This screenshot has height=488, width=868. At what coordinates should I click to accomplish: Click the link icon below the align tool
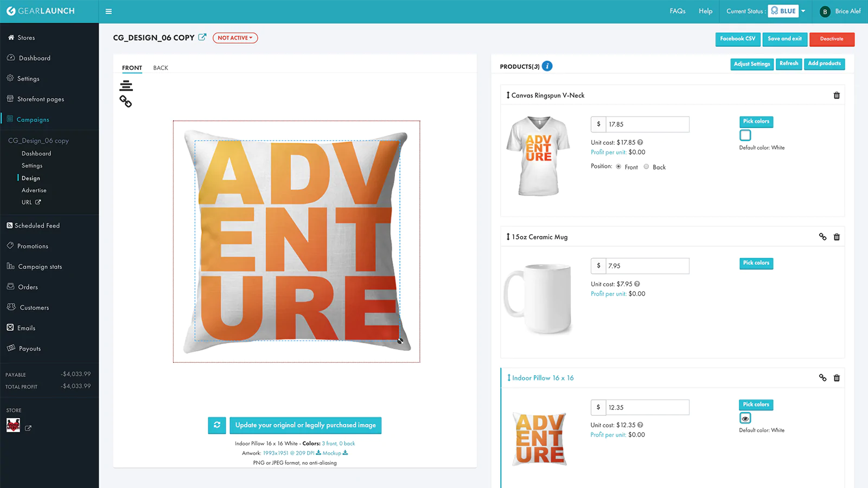click(x=126, y=101)
